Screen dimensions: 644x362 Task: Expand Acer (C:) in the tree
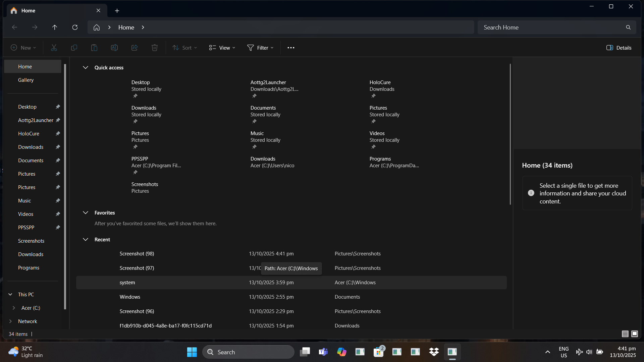(x=14, y=308)
